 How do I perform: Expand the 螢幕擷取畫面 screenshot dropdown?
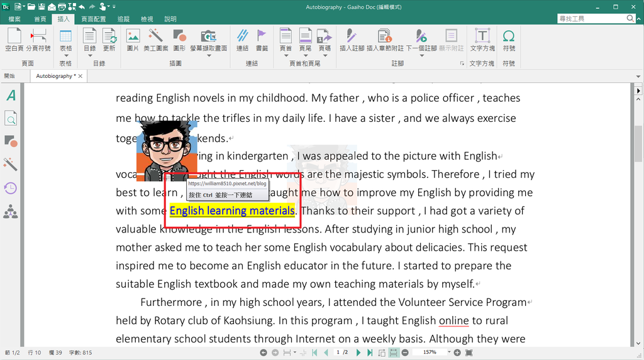pyautogui.click(x=209, y=55)
